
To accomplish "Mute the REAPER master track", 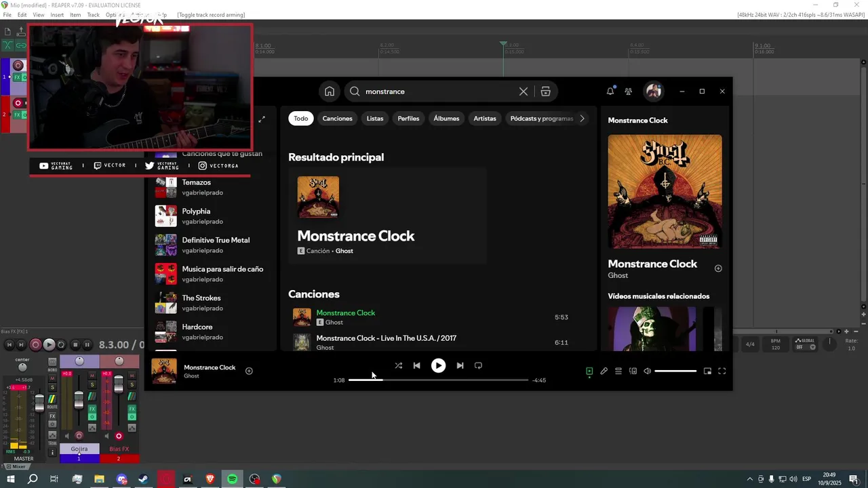I will [52, 378].
